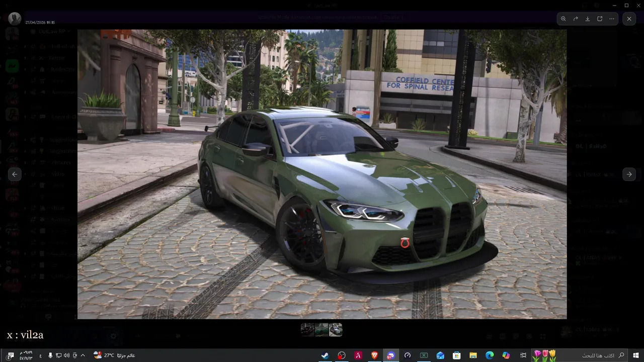Open the image in browser icon

click(600, 19)
